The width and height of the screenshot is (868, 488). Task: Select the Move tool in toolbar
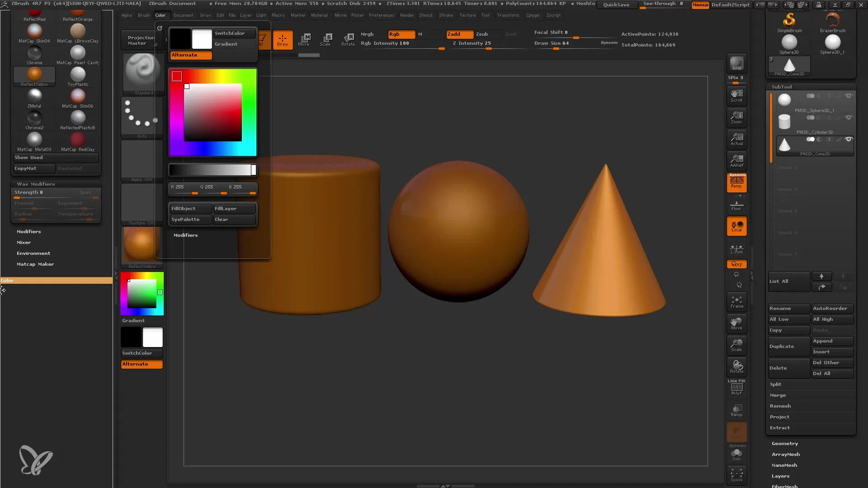coord(304,38)
